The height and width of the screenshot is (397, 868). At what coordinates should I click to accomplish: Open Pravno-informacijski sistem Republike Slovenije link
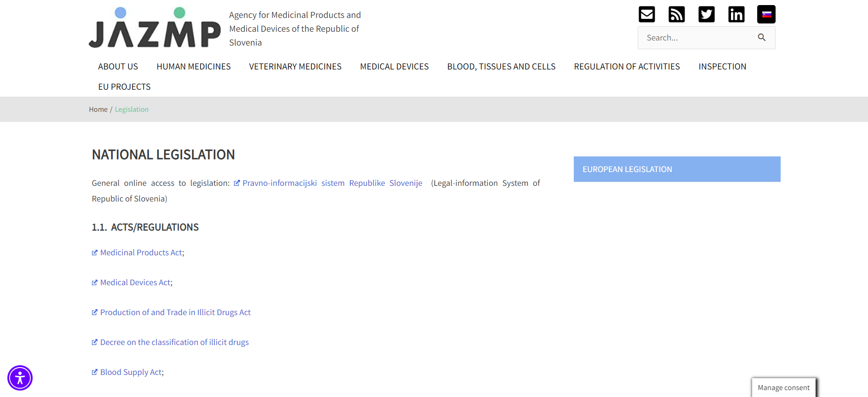[332, 183]
